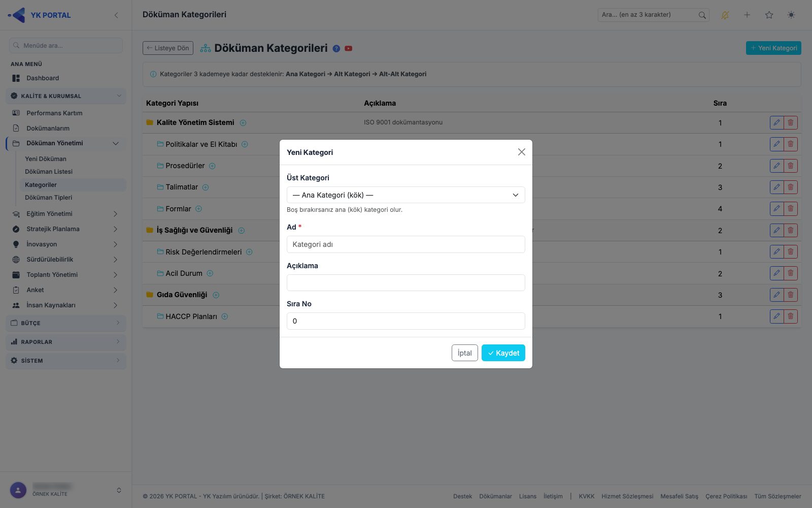
Task: Add subcategory to Kalite Yönetim Sistemi
Action: 243,123
